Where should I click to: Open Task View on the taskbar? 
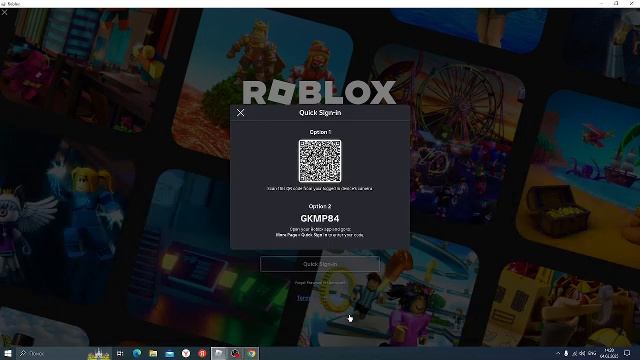click(x=120, y=353)
